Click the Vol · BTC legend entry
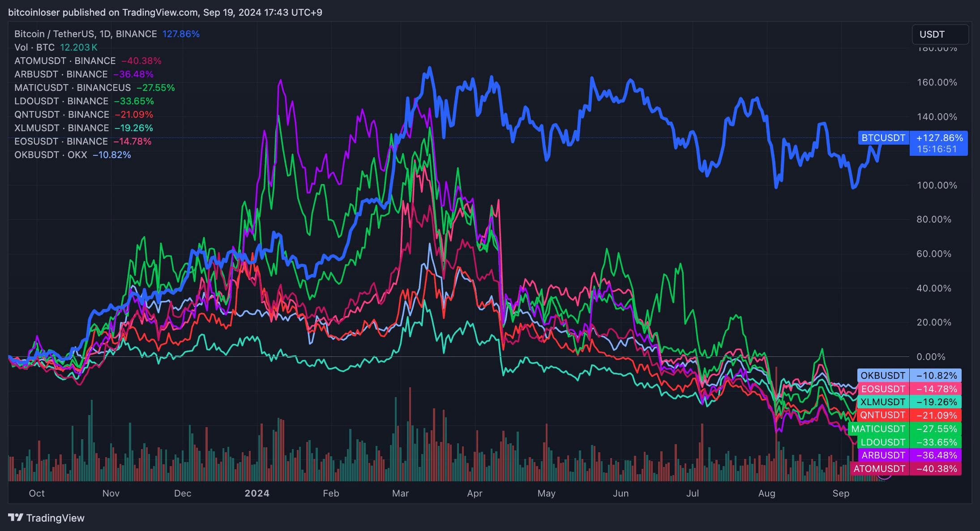 pyautogui.click(x=34, y=47)
